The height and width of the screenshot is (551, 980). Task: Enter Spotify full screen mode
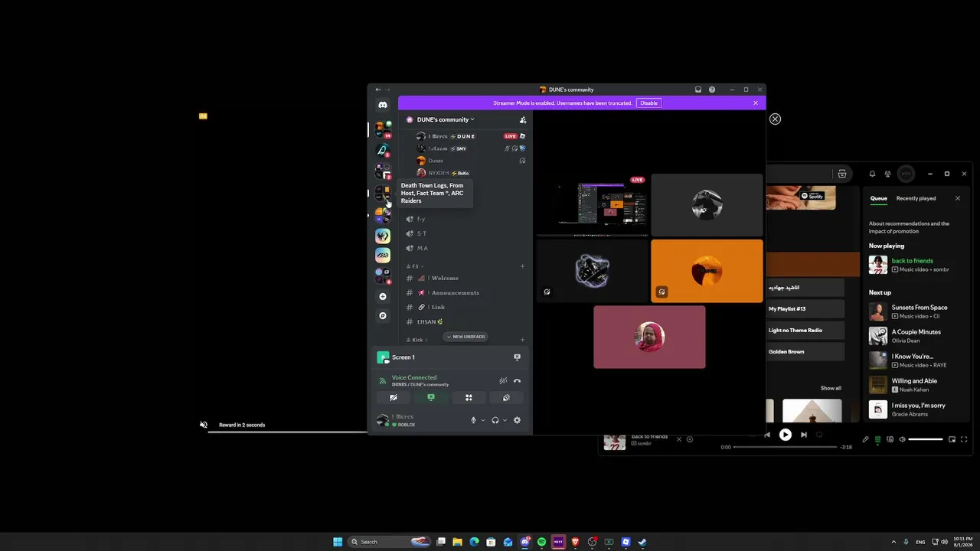click(964, 439)
